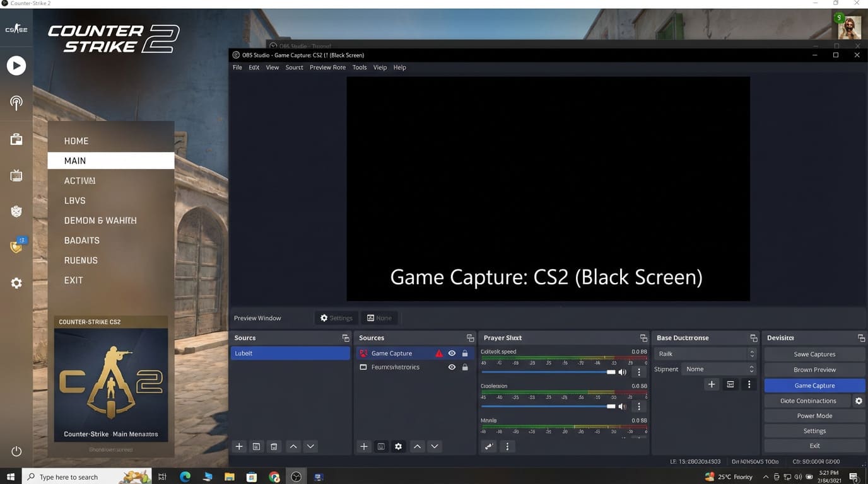This screenshot has width=868, height=484.
Task: Select the Play icon in the CS2 sidebar
Action: (16, 65)
